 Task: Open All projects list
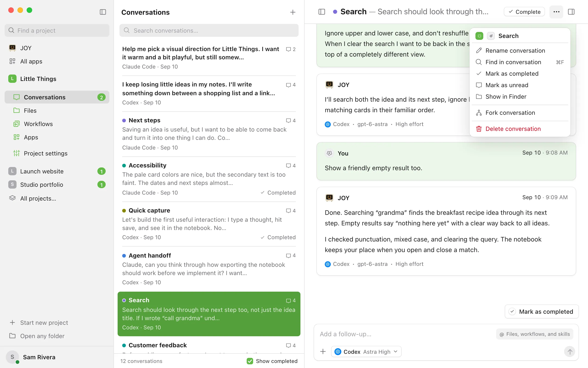(x=57, y=198)
